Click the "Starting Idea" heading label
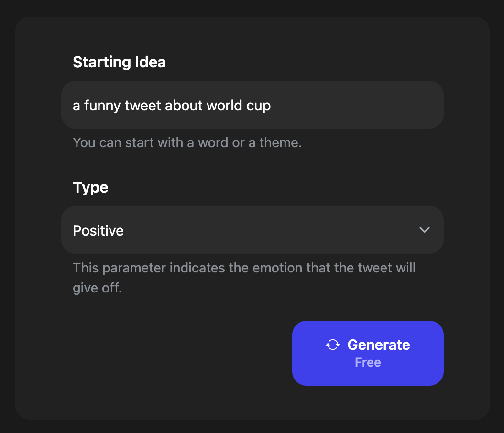 click(119, 62)
